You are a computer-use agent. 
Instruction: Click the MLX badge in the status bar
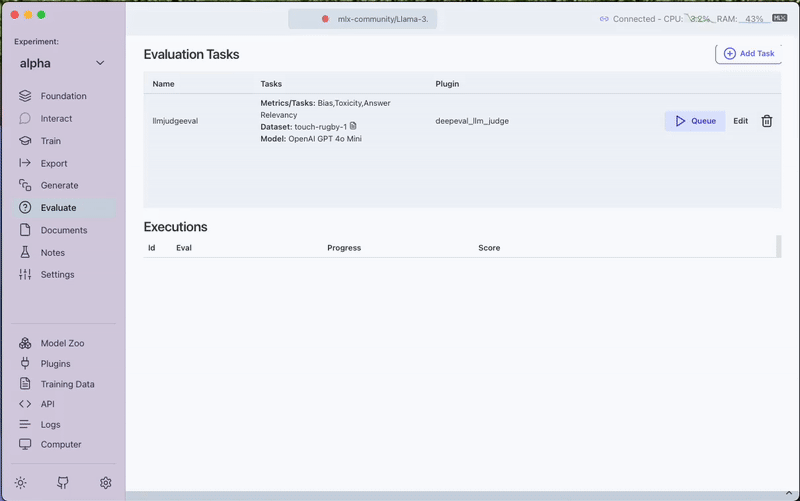(780, 19)
